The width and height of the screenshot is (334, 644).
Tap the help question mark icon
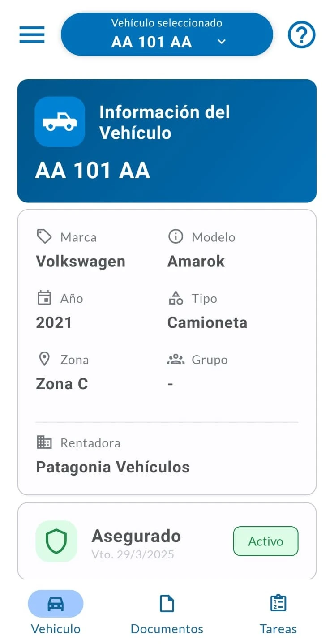pos(301,34)
